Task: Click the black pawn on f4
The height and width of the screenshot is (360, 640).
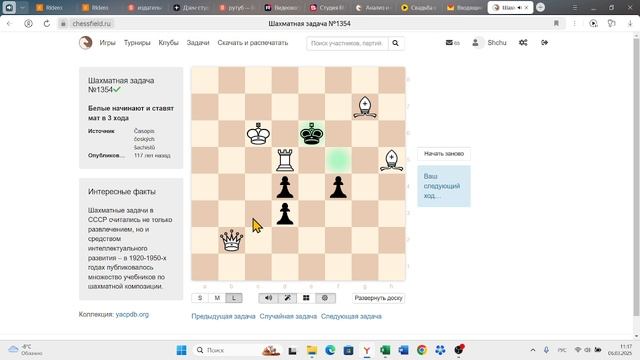Action: coord(338,187)
